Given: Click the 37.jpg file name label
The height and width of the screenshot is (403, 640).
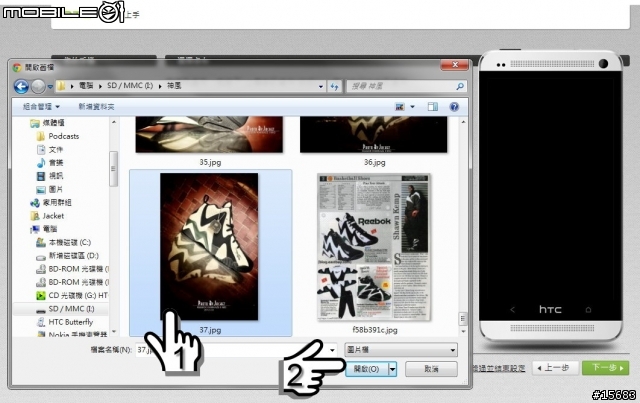Looking at the screenshot, I should tap(210, 330).
